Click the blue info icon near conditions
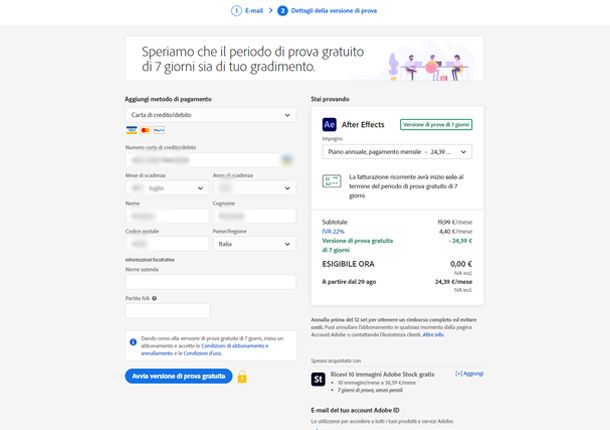This screenshot has width=610, height=430. tap(133, 342)
